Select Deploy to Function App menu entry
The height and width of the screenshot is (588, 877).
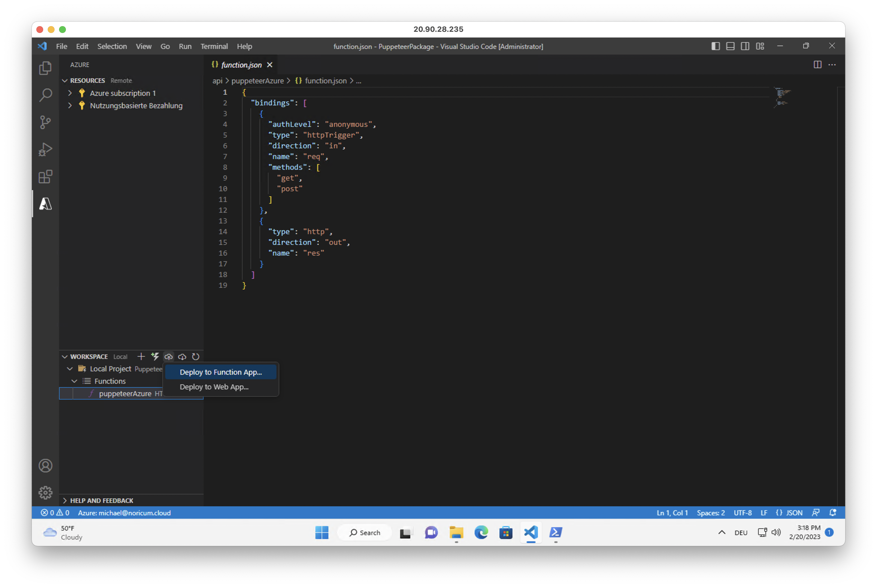click(x=220, y=372)
